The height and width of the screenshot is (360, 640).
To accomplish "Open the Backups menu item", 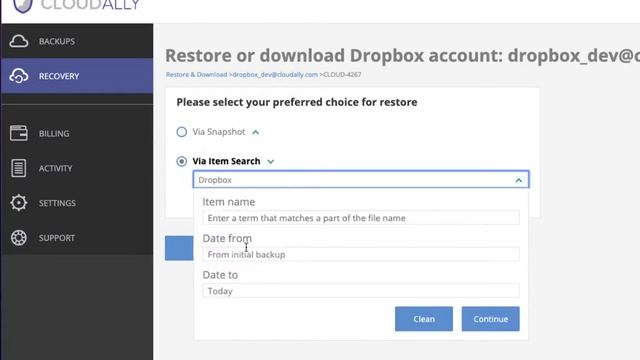I will [77, 41].
